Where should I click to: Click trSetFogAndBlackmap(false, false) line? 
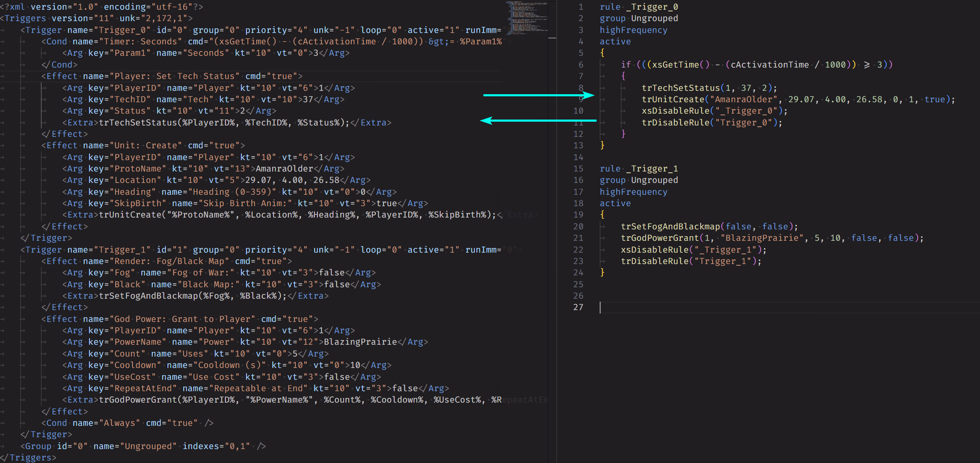[x=709, y=226]
